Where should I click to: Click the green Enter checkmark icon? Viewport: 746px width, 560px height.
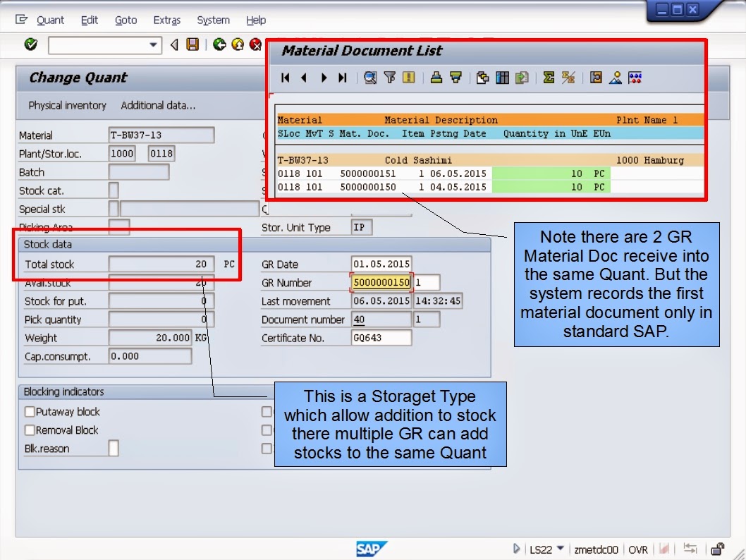(30, 44)
